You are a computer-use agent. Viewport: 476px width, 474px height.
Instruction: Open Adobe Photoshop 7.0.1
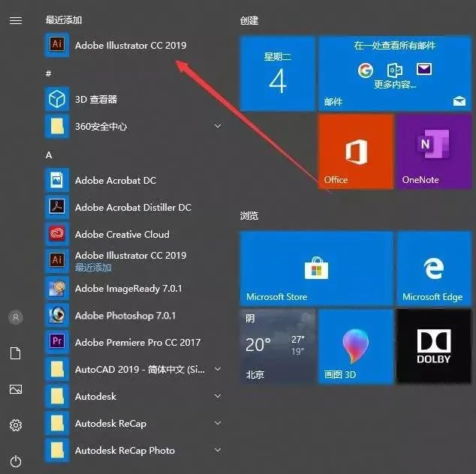tap(134, 315)
